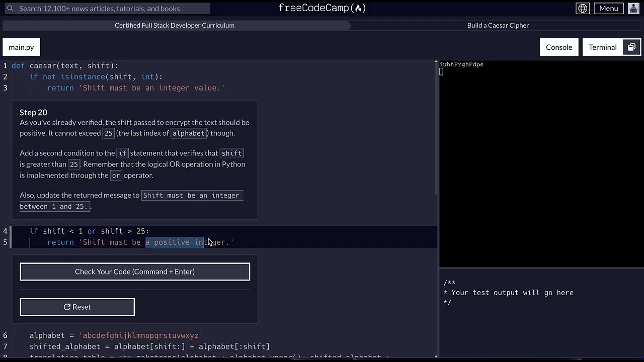This screenshot has width=644, height=362.
Task: Toggle the preview pane icon beside Terminal
Action: (x=631, y=47)
